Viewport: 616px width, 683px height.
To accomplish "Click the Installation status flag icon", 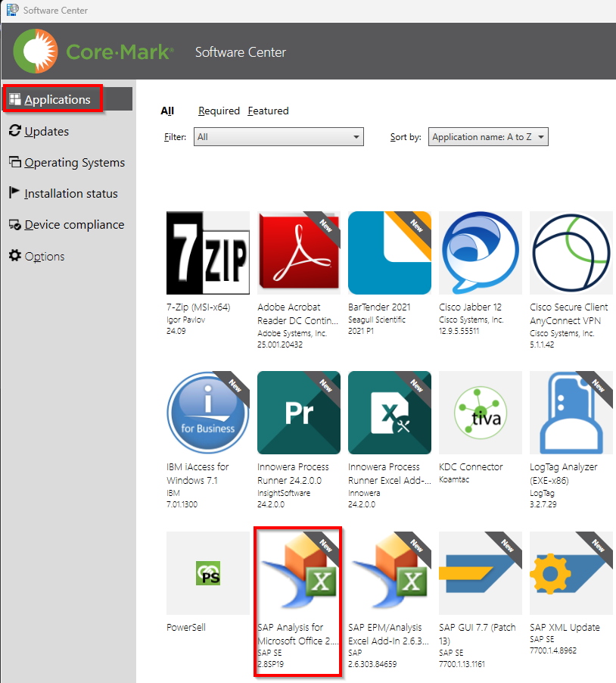I will 14,192.
